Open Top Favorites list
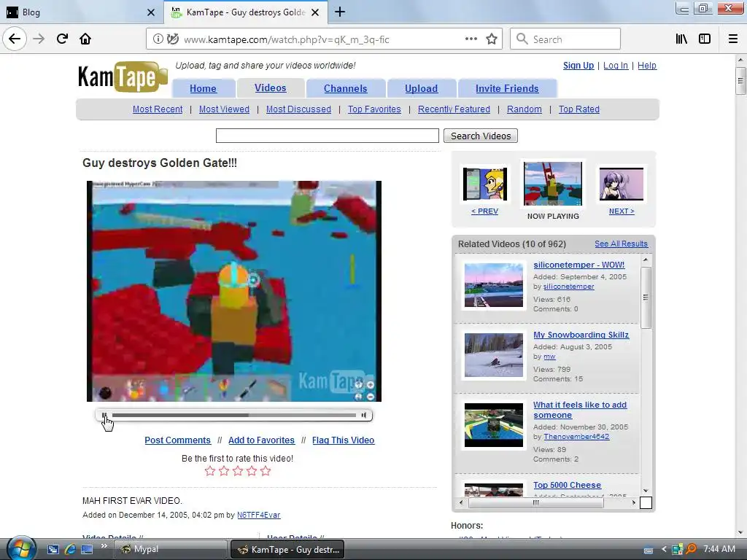747x560 pixels. (x=374, y=109)
